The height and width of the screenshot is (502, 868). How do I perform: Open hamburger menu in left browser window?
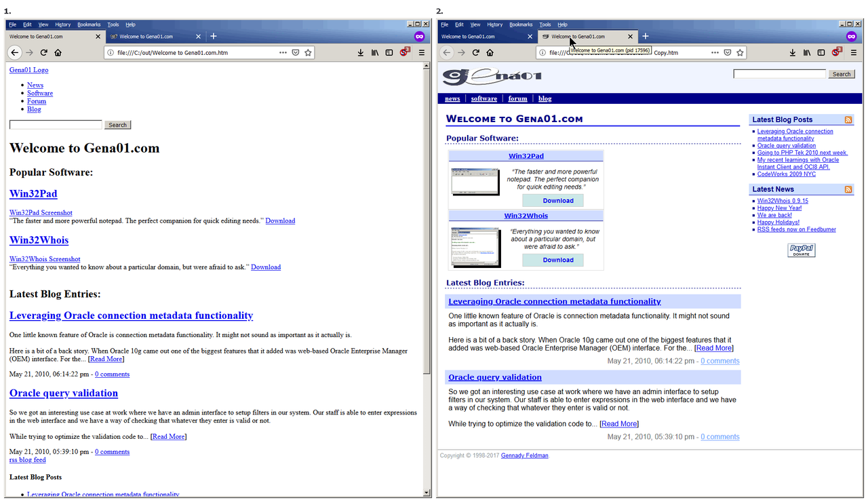(421, 52)
